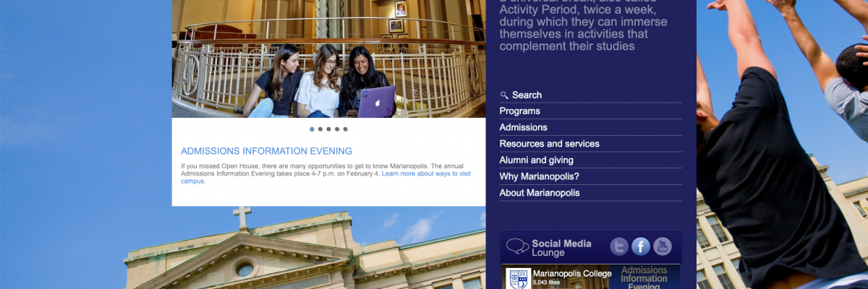Click the magnifying glass Search icon
The image size is (868, 289).
coord(504,95)
